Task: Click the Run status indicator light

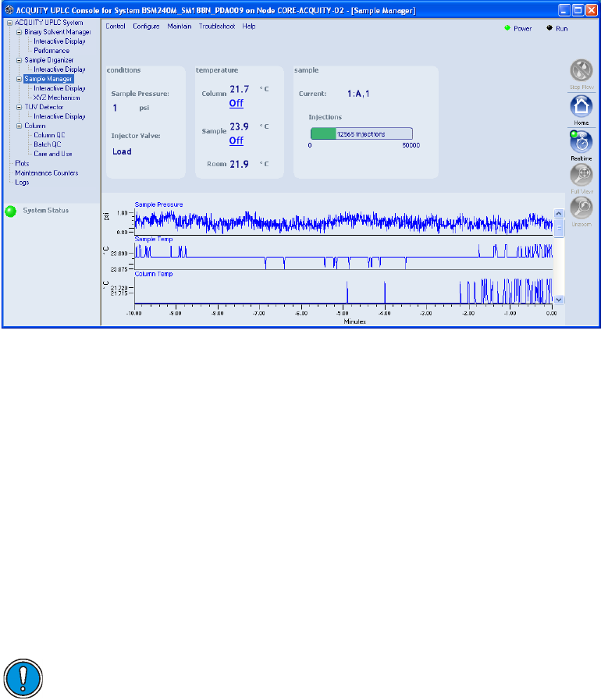Action: pos(549,27)
